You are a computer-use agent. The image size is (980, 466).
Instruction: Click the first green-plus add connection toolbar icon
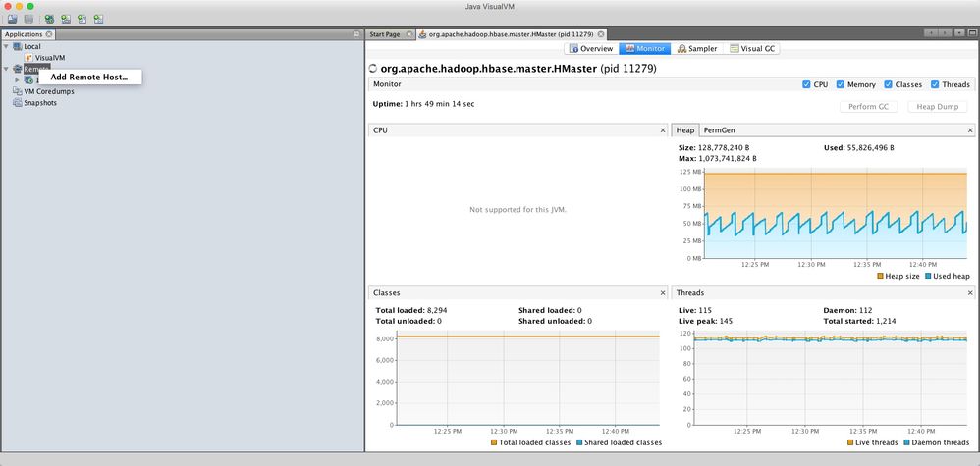(x=49, y=20)
